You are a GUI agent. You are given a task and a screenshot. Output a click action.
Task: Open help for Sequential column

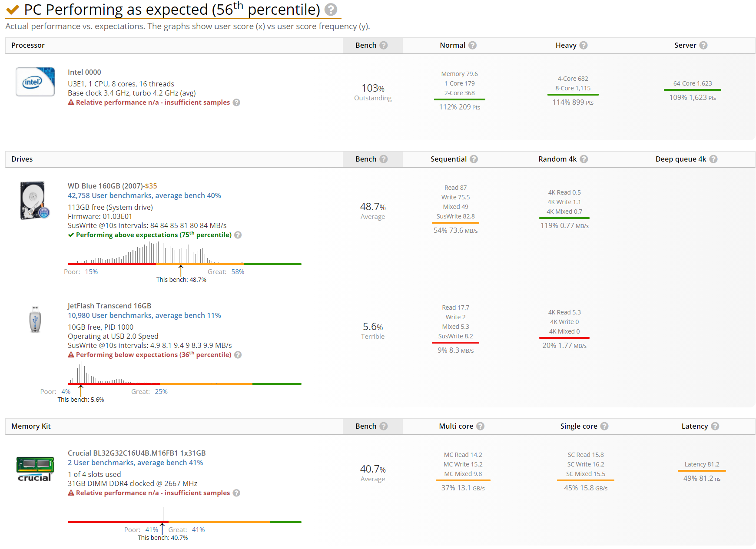click(474, 159)
